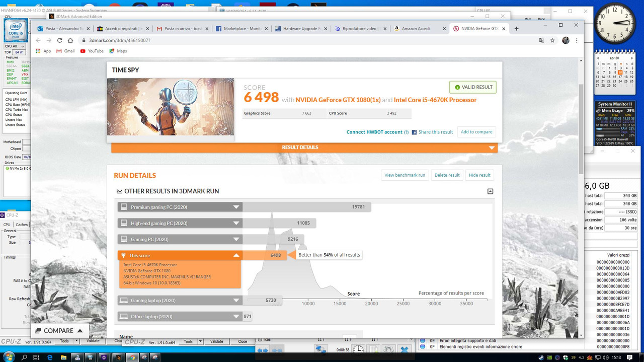This screenshot has height=362, width=644.
Task: Click the VALID RESULT badge
Action: 473,87
